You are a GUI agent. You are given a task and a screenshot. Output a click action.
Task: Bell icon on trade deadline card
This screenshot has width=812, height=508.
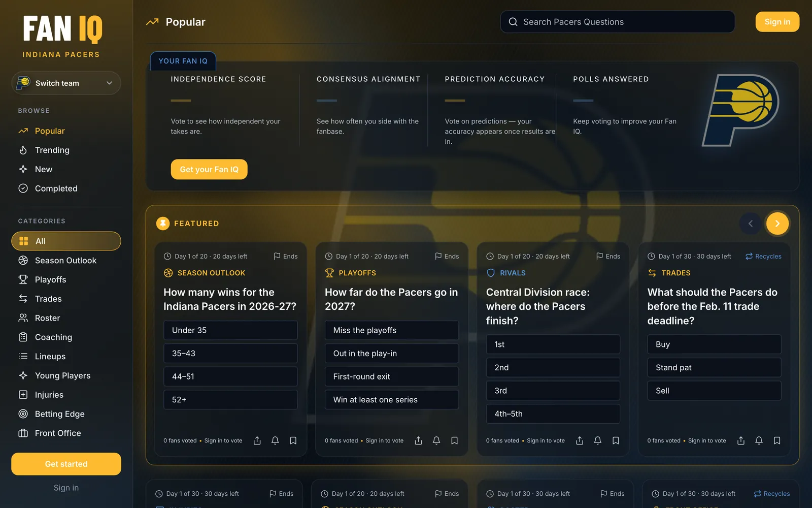click(759, 440)
